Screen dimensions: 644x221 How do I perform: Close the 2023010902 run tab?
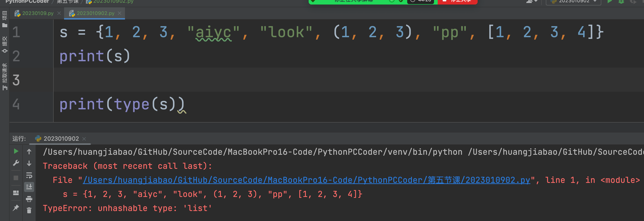point(84,139)
